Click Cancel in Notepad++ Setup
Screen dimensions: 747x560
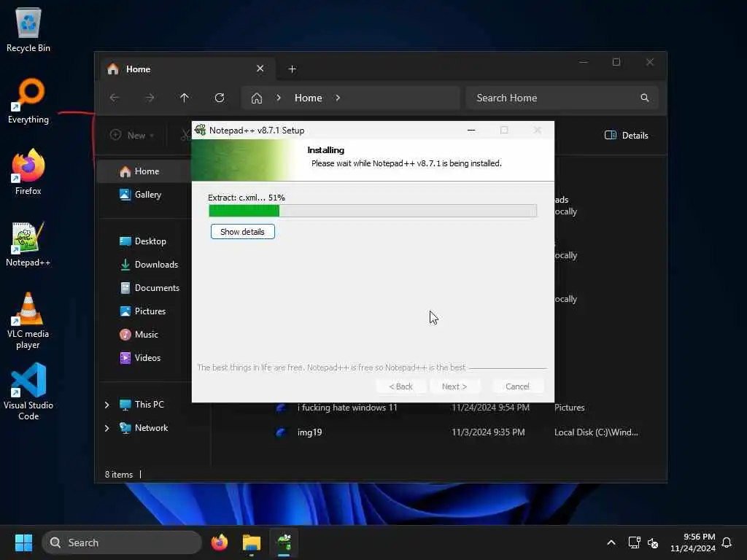click(x=517, y=386)
